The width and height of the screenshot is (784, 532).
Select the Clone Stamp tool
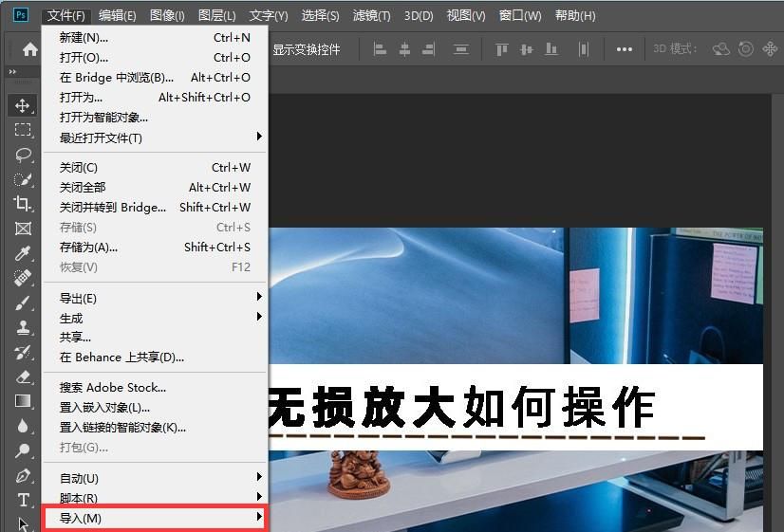coord(23,327)
